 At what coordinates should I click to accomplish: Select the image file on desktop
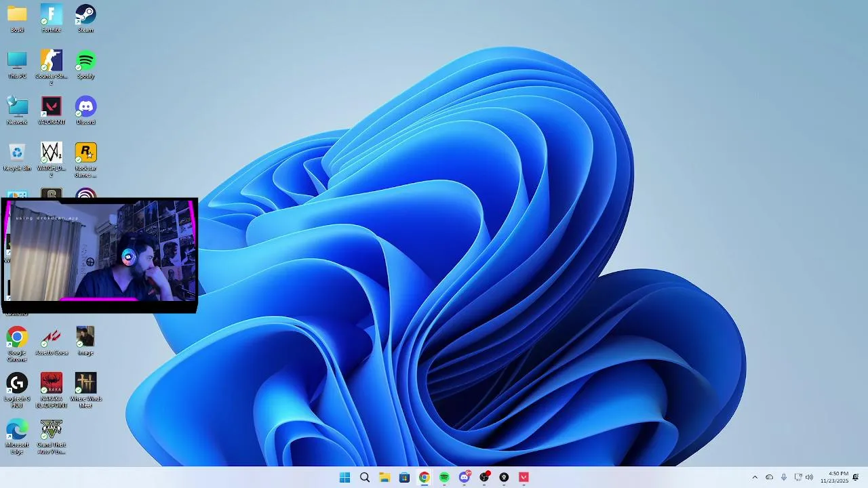(85, 341)
